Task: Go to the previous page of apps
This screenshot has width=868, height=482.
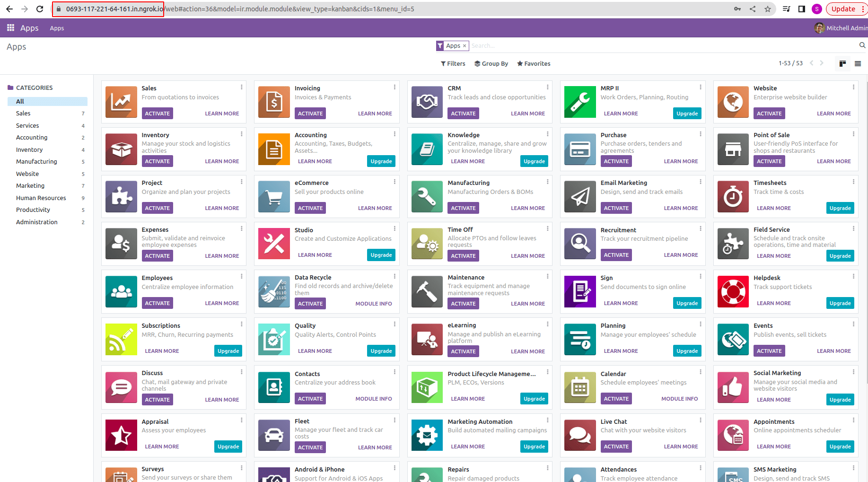Action: (811, 63)
